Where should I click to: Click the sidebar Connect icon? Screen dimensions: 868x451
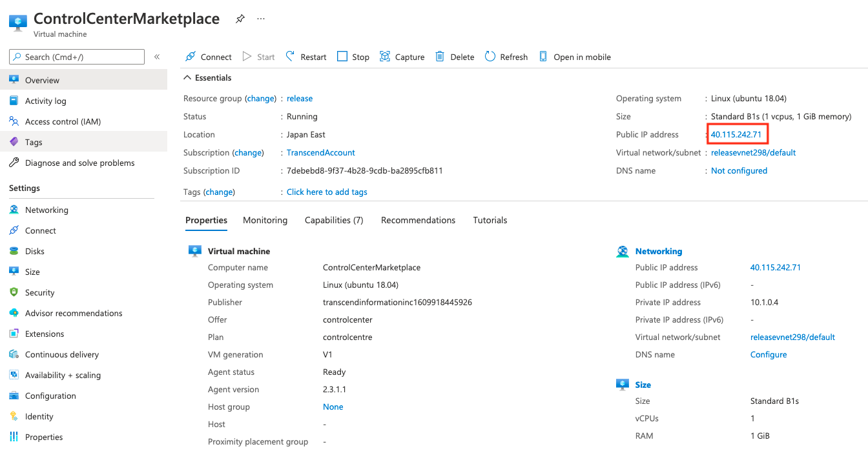point(14,230)
